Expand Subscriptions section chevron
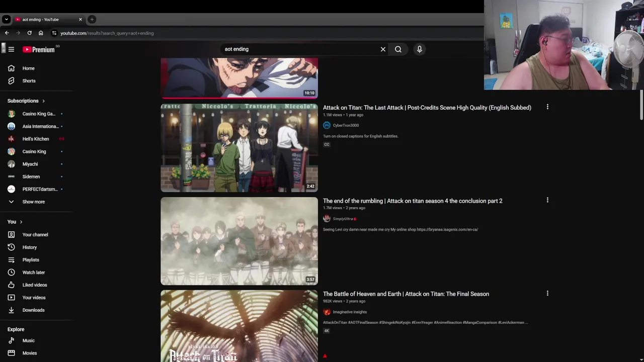Viewport: 644px width, 362px height. click(x=43, y=101)
